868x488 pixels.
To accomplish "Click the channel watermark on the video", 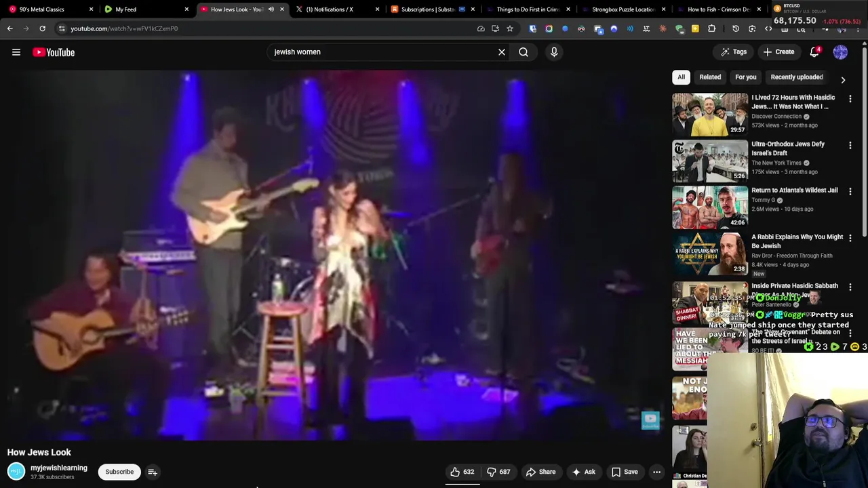I will [x=650, y=420].
